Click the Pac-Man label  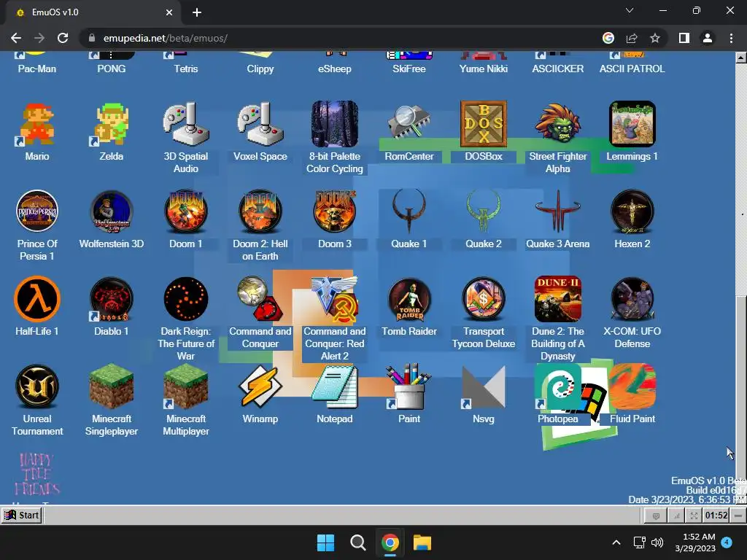[37, 69]
